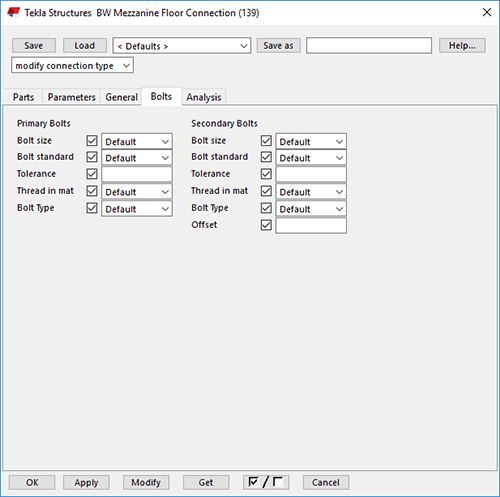Open the Defaults settings file dropdown
Viewport: 500px width, 497px height.
pyautogui.click(x=182, y=46)
